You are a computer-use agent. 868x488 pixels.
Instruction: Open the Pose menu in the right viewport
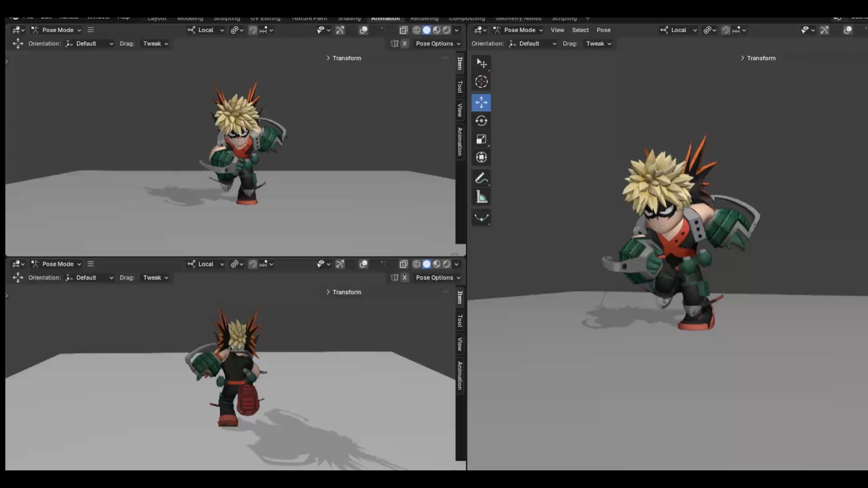pos(604,30)
